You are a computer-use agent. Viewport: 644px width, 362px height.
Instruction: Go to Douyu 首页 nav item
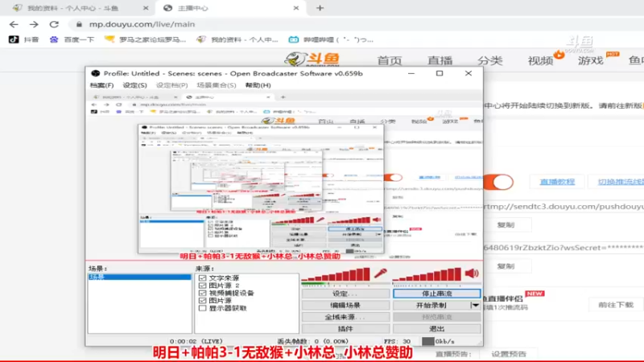click(x=390, y=61)
